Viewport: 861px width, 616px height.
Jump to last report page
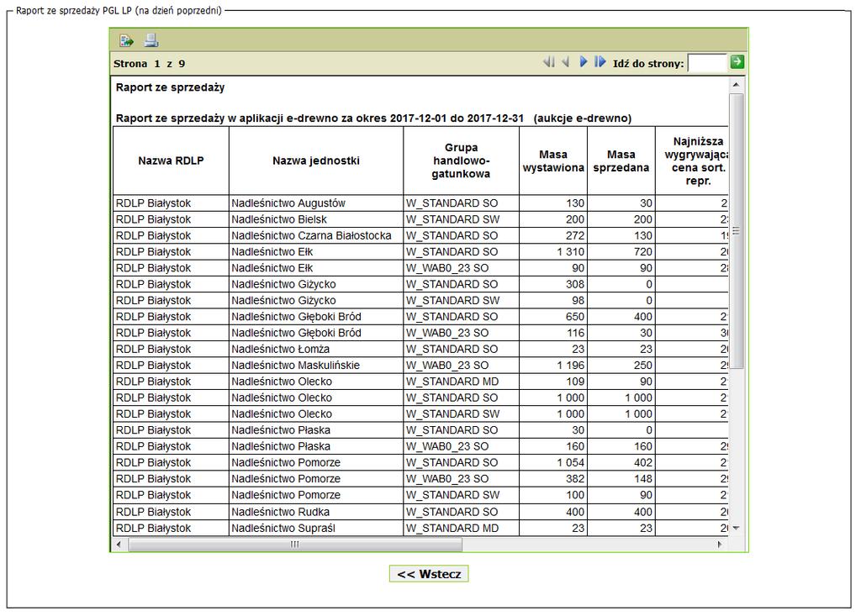click(x=600, y=62)
